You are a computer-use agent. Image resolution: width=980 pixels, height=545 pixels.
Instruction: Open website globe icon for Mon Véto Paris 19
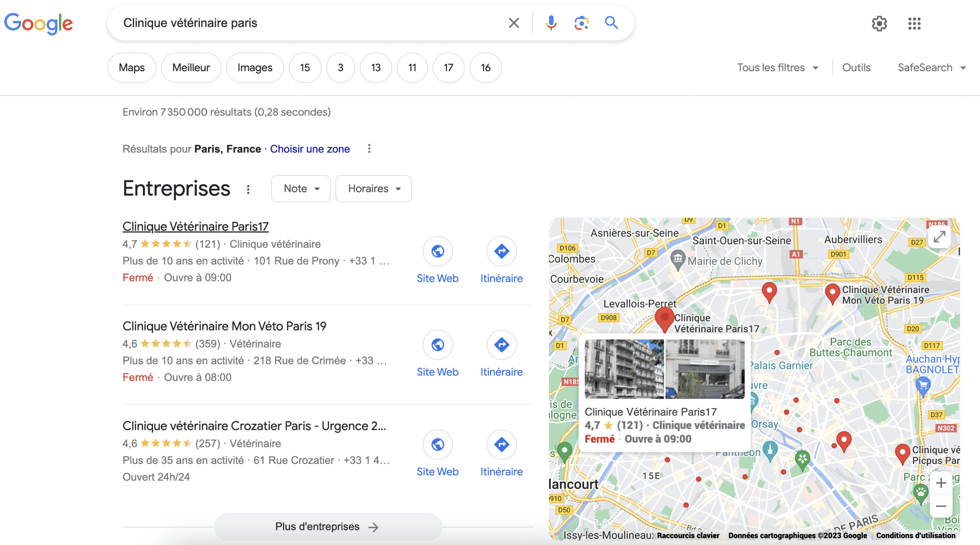(x=438, y=345)
